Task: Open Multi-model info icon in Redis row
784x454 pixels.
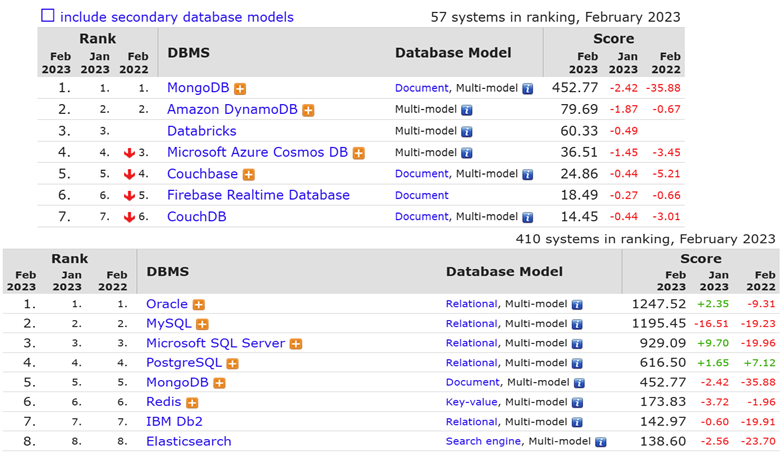Action: (577, 403)
